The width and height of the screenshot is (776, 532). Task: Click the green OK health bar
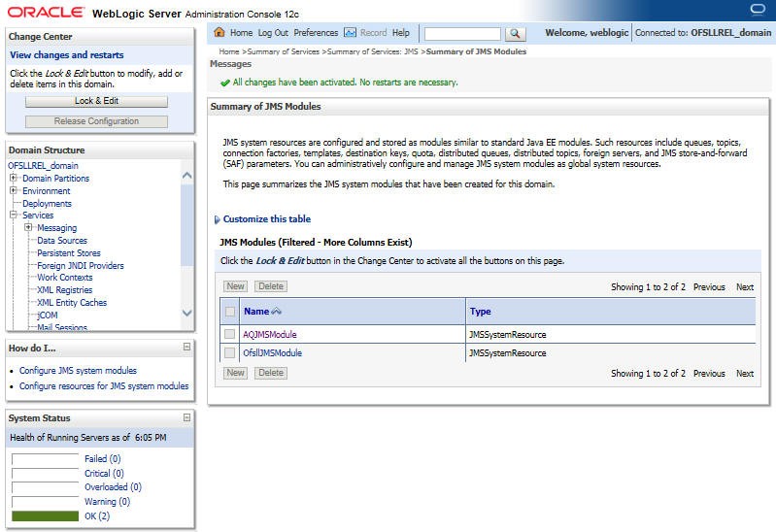tap(45, 516)
